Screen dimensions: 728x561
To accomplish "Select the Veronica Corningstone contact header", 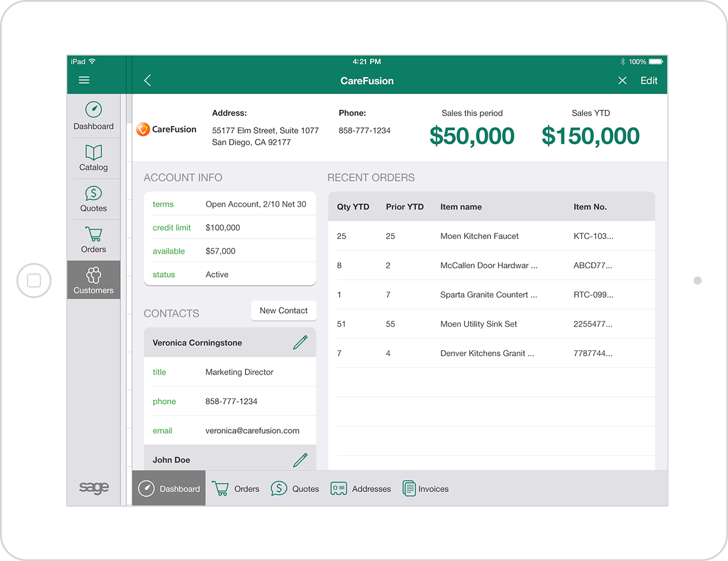I will point(230,342).
